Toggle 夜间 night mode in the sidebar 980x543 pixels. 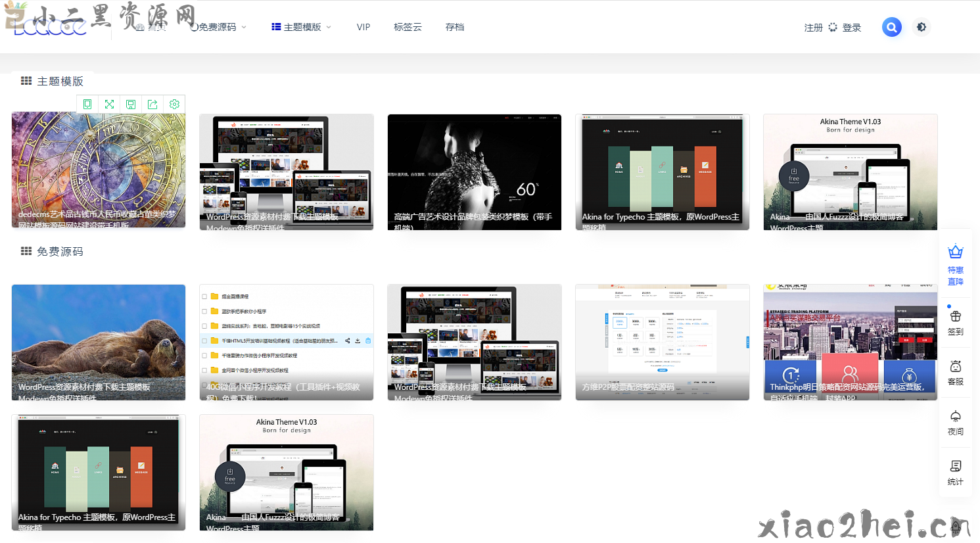[x=956, y=422]
